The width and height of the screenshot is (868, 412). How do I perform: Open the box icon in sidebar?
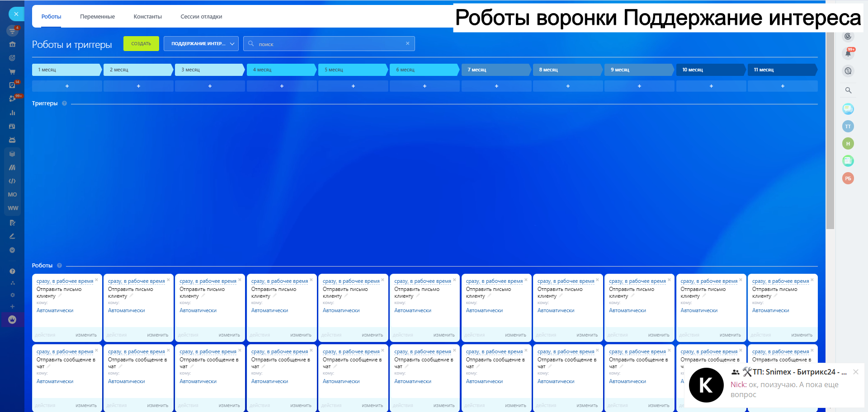point(12,154)
